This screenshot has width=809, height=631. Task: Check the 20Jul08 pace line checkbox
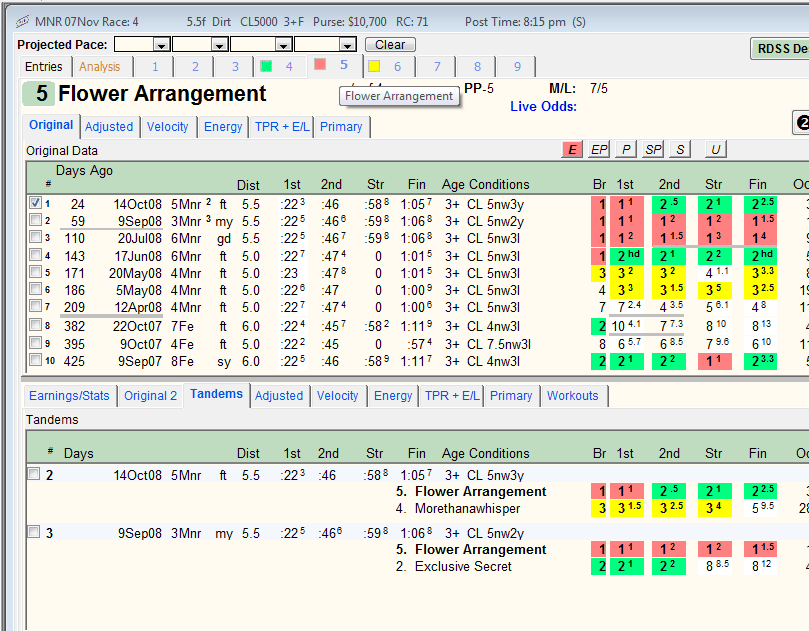point(35,237)
